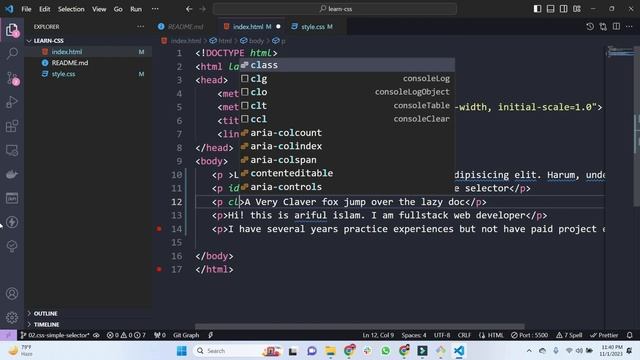The height and width of the screenshot is (360, 640).
Task: Open Run and Debug view
Action: pyautogui.click(x=12, y=102)
